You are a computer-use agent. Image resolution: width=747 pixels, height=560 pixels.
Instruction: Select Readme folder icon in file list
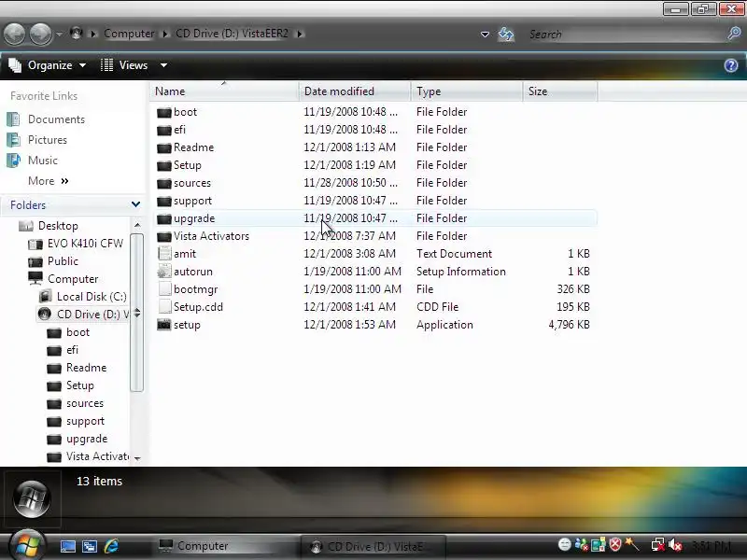click(164, 147)
